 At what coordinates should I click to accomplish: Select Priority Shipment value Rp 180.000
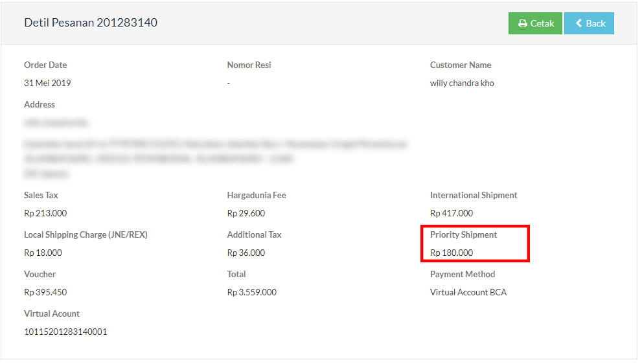452,253
